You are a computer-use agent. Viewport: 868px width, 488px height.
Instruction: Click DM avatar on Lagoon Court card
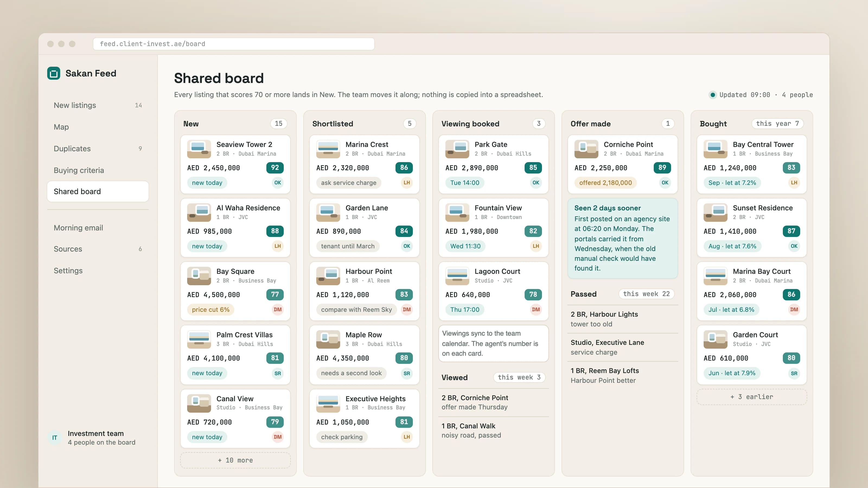(535, 310)
